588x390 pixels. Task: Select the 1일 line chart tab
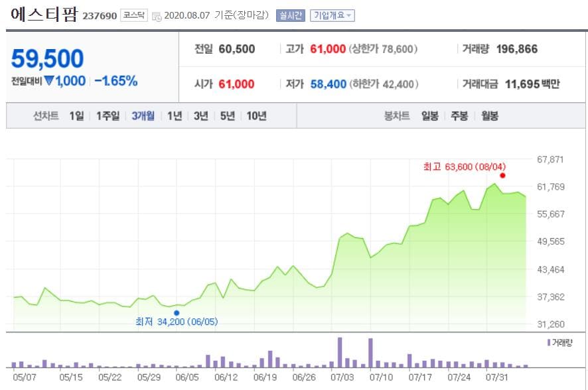76,116
